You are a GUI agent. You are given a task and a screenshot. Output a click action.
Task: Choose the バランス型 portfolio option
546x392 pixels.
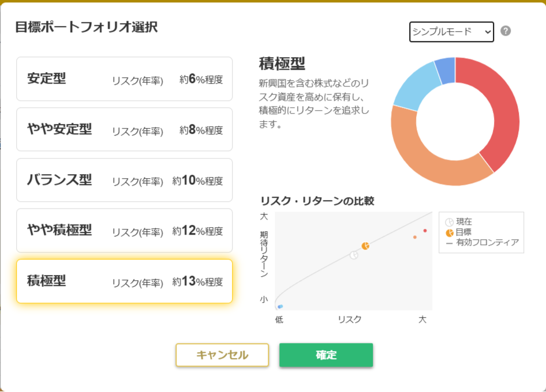pos(124,180)
